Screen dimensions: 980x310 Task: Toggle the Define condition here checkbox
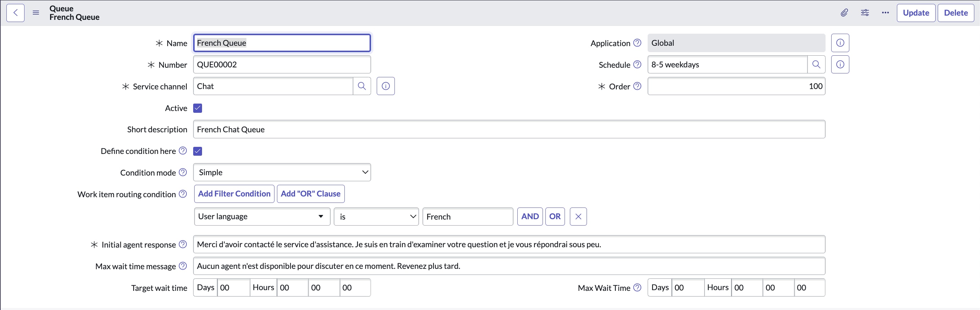197,151
